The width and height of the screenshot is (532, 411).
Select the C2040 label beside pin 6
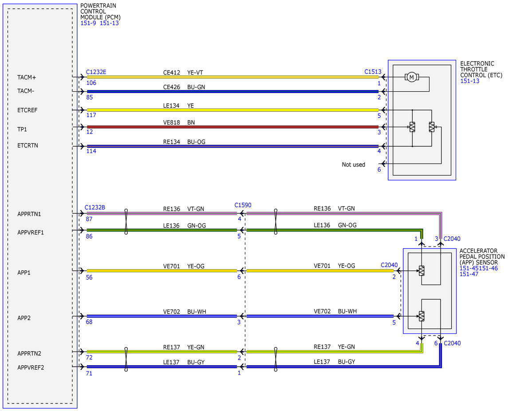coord(452,343)
